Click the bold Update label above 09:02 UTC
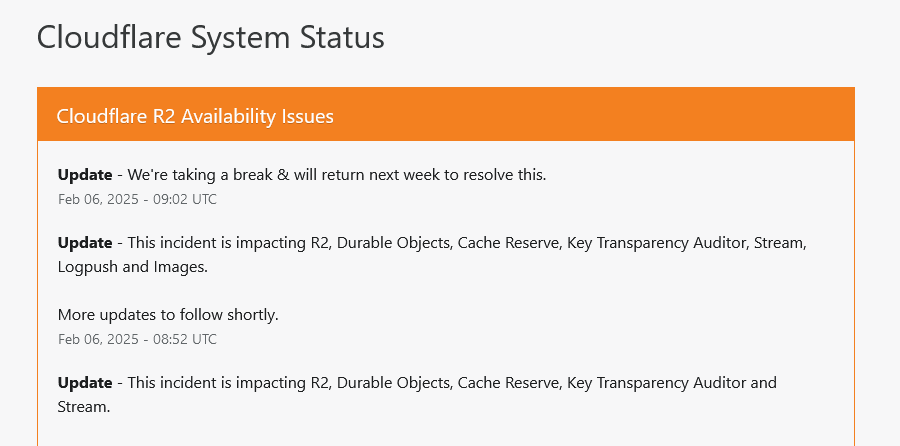The height and width of the screenshot is (446, 900). (x=85, y=174)
